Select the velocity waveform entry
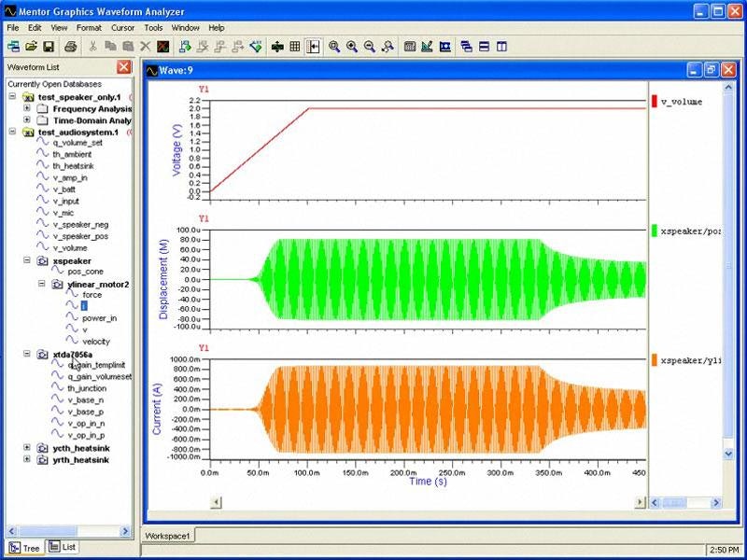This screenshot has width=747, height=560. (96, 342)
